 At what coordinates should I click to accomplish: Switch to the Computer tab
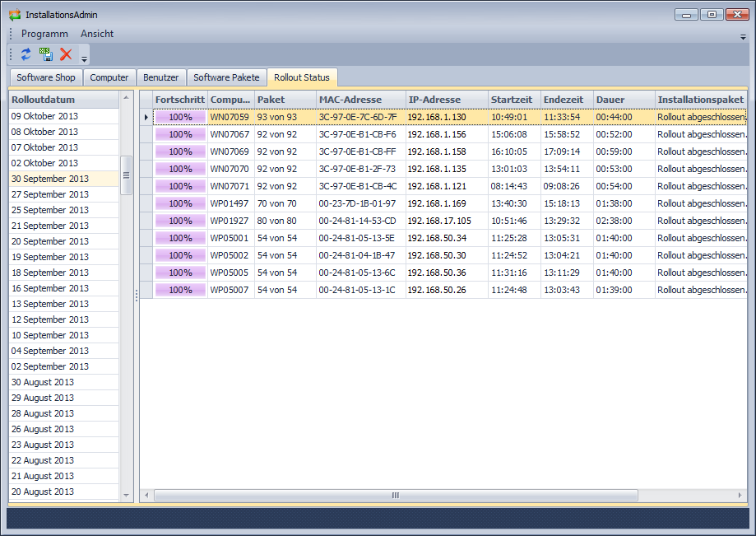109,77
